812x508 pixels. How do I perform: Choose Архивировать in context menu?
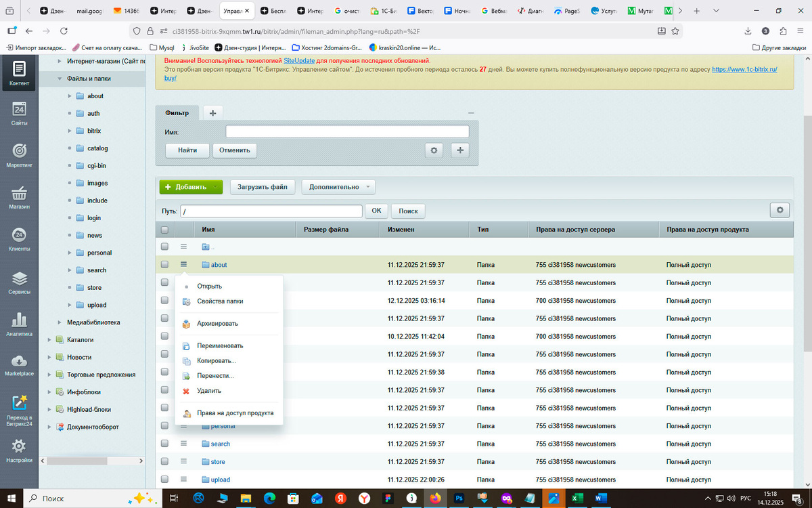coord(217,324)
